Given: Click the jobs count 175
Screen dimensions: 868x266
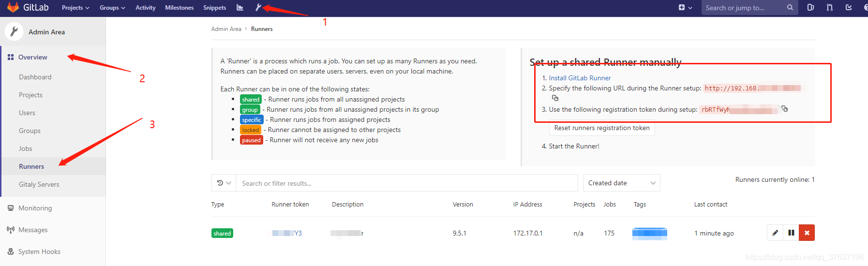Looking at the screenshot, I should pyautogui.click(x=609, y=233).
